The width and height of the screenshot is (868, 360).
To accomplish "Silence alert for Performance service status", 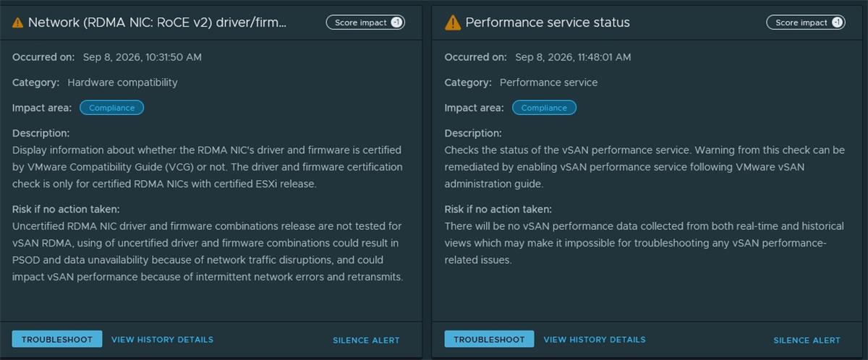I will [807, 340].
